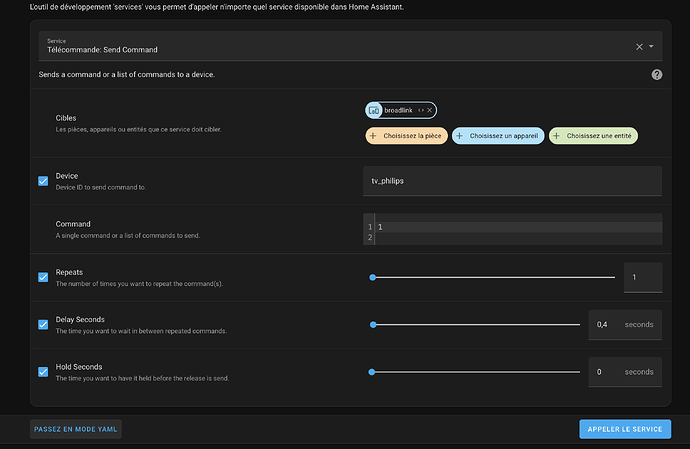
Task: Click the Choisissez la pièce chip
Action: [405, 135]
